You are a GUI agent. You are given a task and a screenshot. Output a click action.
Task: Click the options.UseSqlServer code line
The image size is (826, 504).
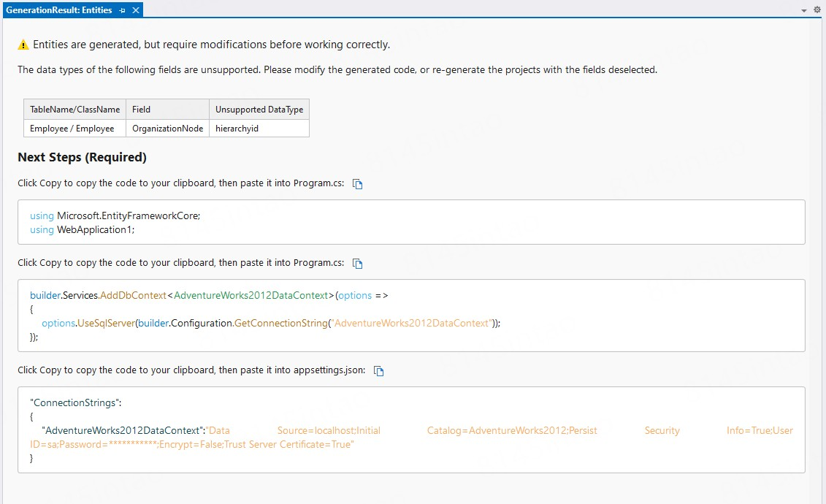270,323
